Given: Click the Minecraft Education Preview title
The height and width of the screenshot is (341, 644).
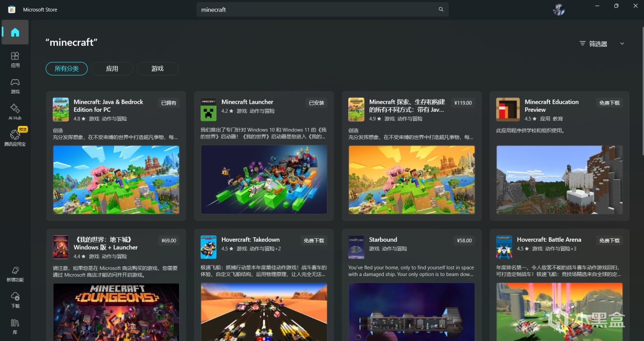Looking at the screenshot, I should 551,106.
